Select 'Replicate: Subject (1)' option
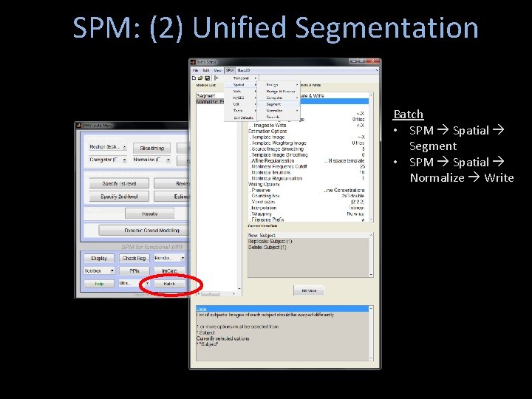 pyautogui.click(x=308, y=241)
